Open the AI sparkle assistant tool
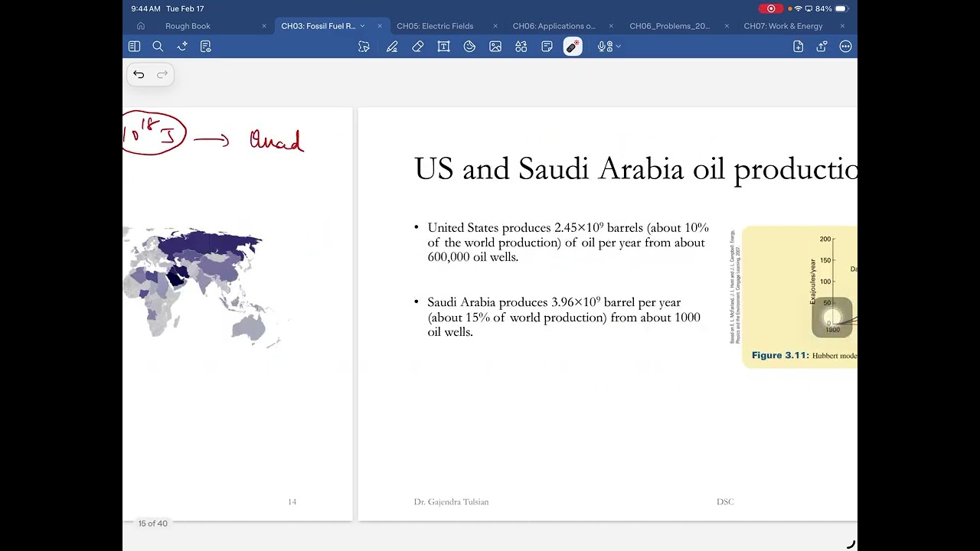This screenshot has height=551, width=980. pos(182,47)
